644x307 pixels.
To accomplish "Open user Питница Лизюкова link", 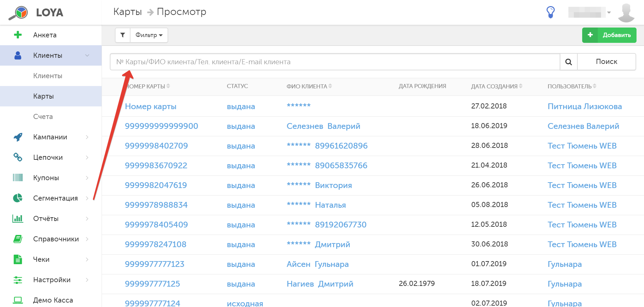I will click(585, 106).
